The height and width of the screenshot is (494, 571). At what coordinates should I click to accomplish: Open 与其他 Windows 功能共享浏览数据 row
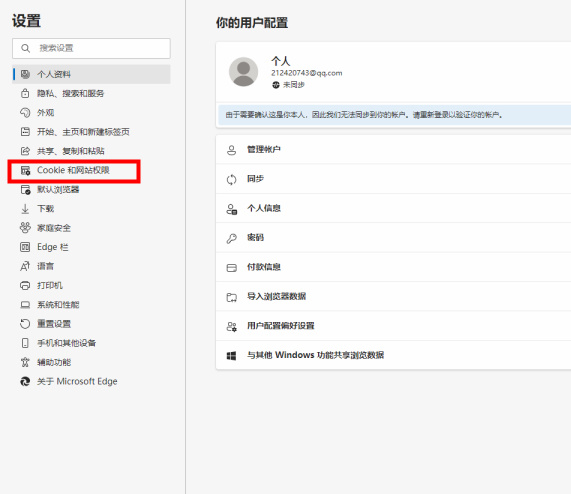tap(393, 355)
